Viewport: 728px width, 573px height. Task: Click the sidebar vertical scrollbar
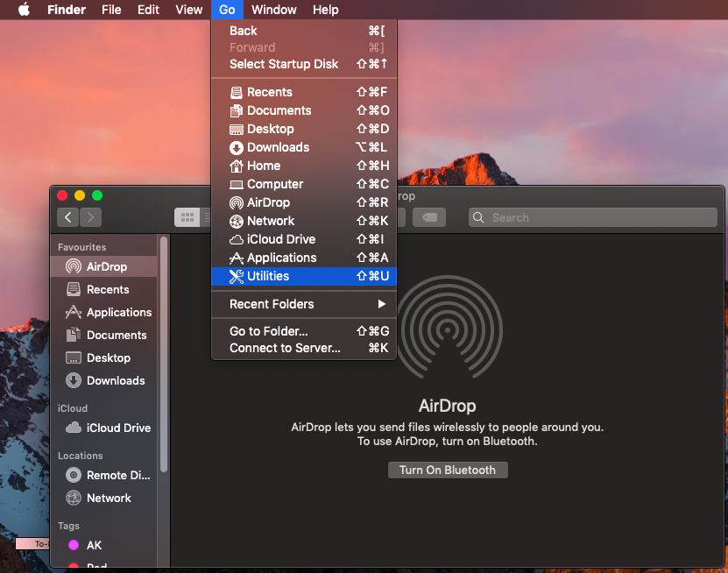point(164,354)
